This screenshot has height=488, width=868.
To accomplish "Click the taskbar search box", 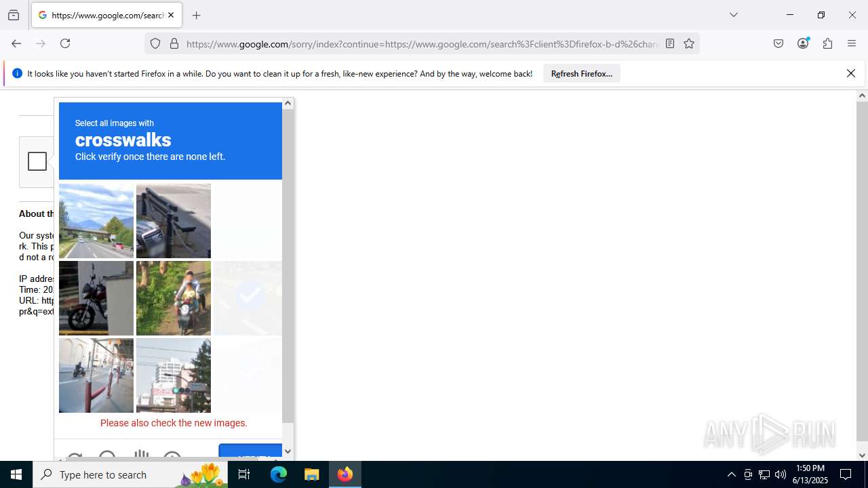I will point(130,474).
